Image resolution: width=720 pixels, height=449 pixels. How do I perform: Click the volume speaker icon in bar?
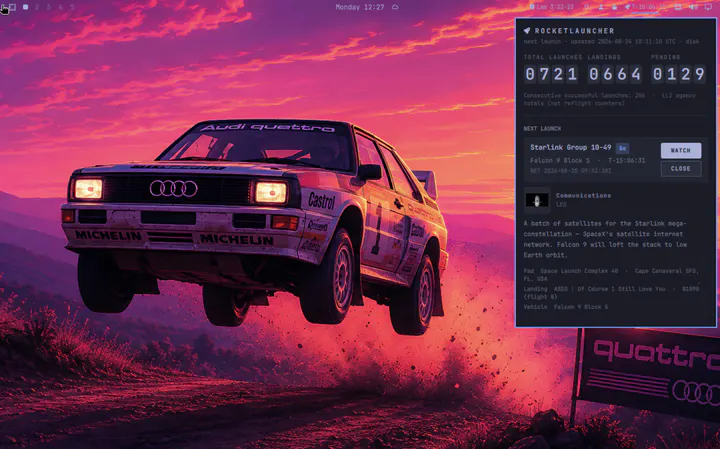click(x=693, y=7)
